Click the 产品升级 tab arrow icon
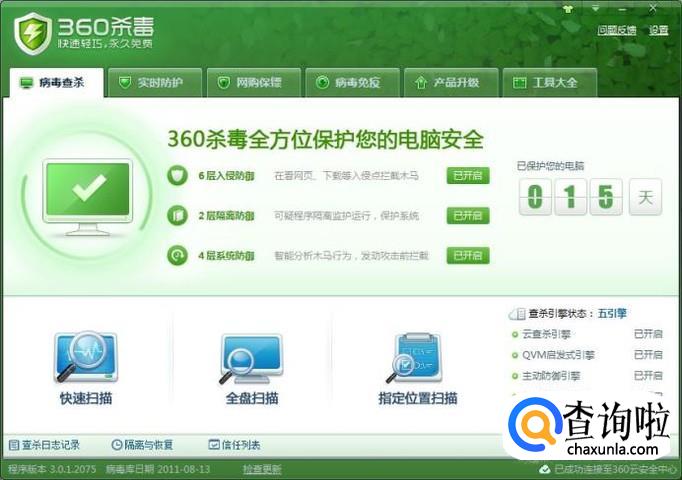Image resolution: width=682 pixels, height=480 pixels. (421, 82)
